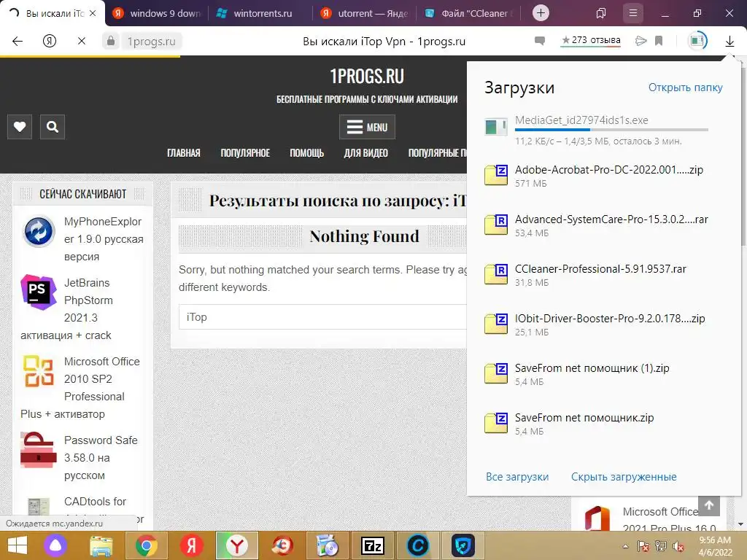Open 'MyPhoneExplorer 1.9.0 русская версия' entry

(x=104, y=239)
